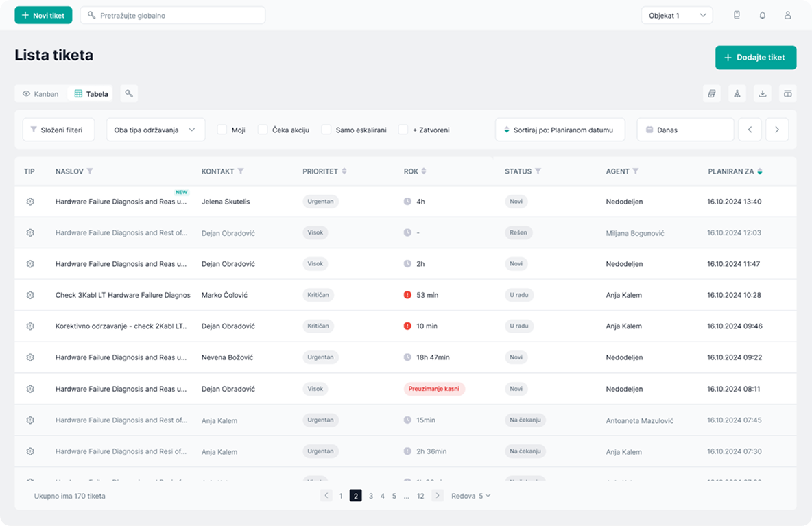This screenshot has height=526, width=812.
Task: Go to previous page in pagination
Action: pyautogui.click(x=326, y=496)
